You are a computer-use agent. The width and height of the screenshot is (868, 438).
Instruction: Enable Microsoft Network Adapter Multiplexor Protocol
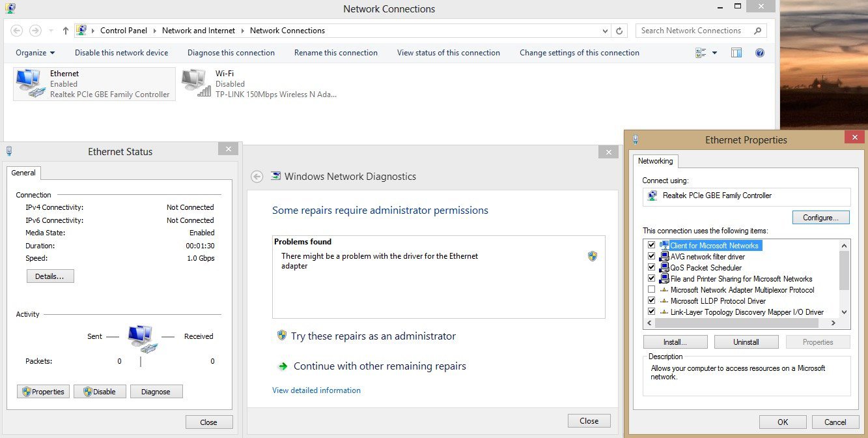651,290
